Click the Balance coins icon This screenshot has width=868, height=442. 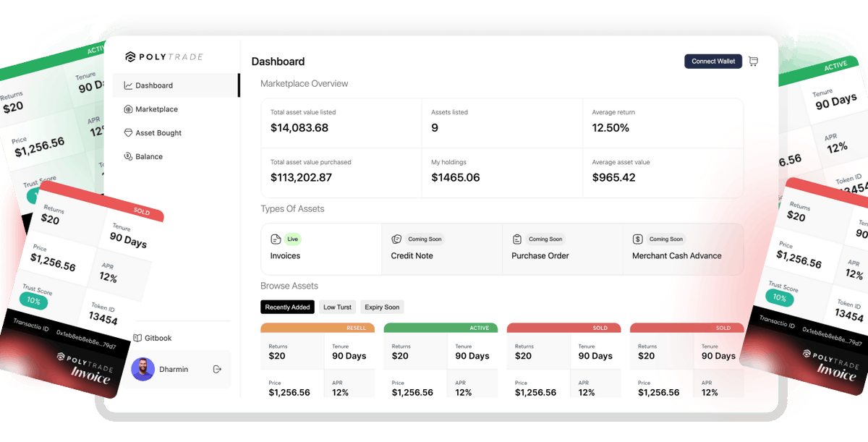[128, 156]
